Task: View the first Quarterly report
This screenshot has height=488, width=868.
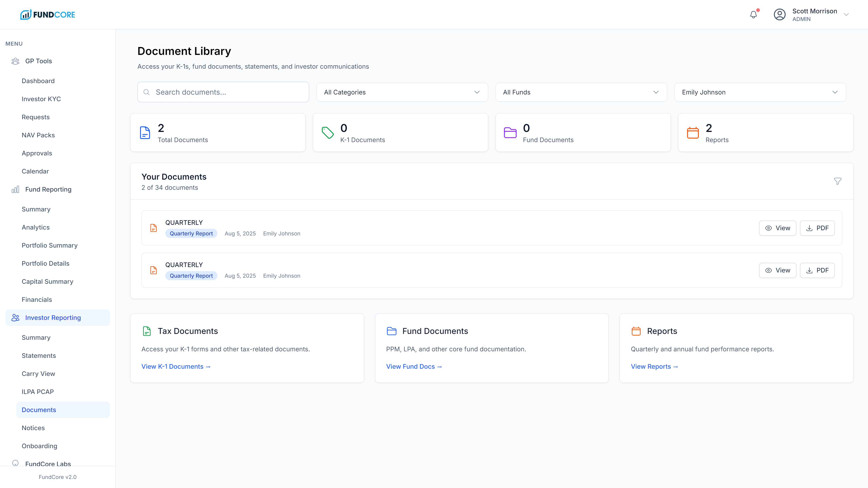Action: (x=777, y=228)
